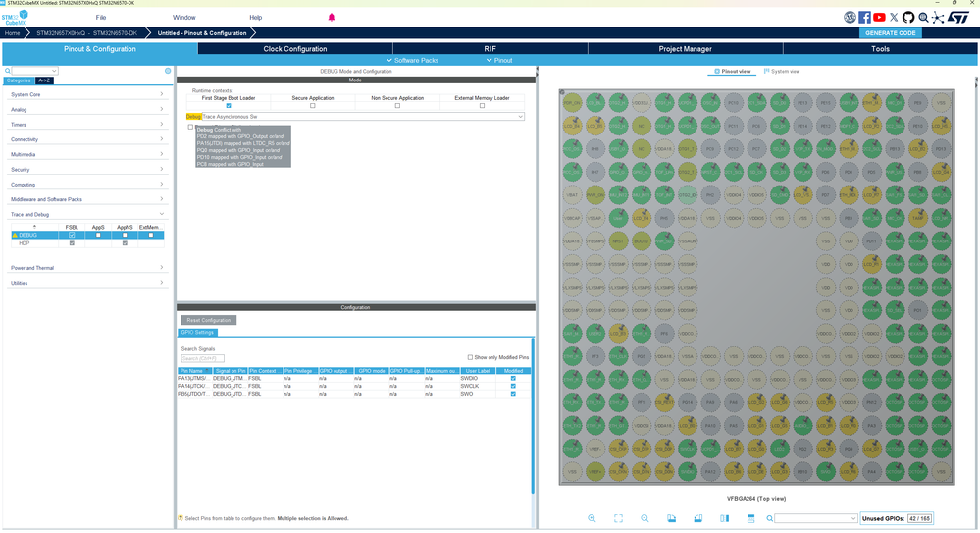Zoom in on the pinout view
The image size is (980, 533).
coord(592,518)
